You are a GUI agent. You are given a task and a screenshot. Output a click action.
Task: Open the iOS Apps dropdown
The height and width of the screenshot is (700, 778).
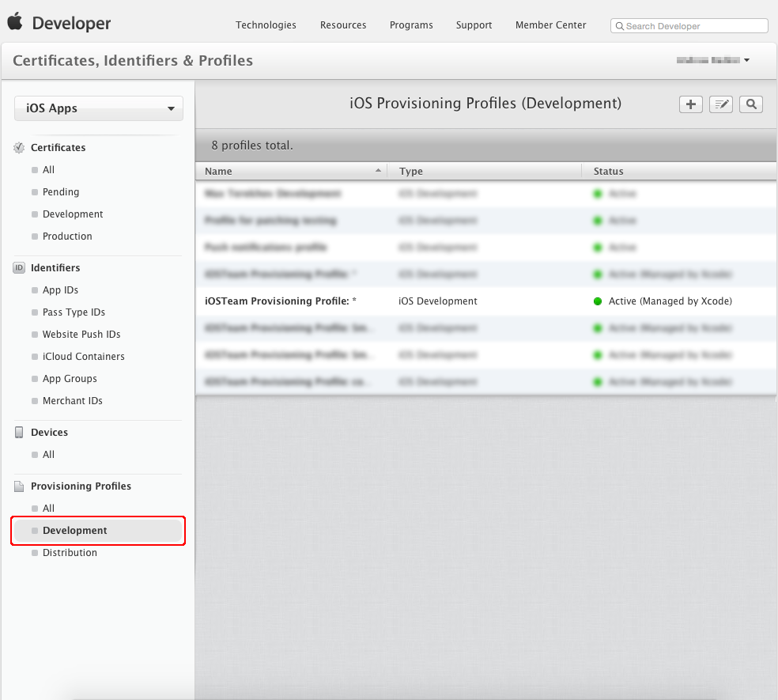point(98,108)
